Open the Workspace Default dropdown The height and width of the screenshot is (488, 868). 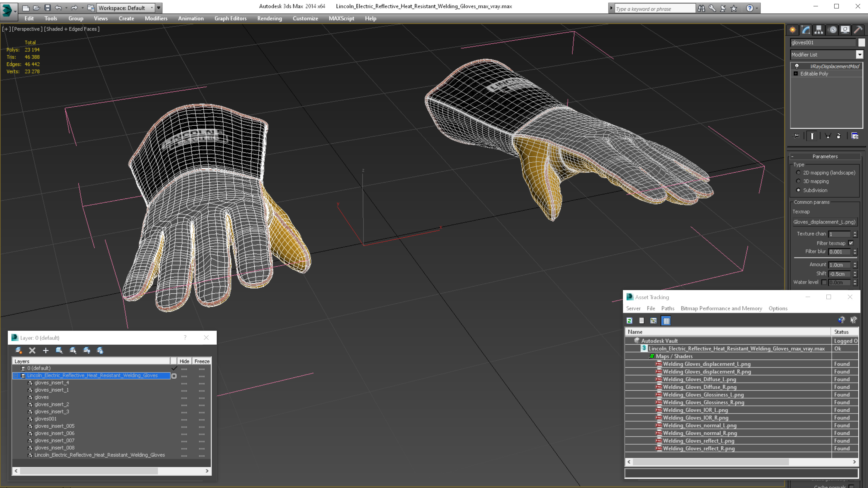(152, 8)
